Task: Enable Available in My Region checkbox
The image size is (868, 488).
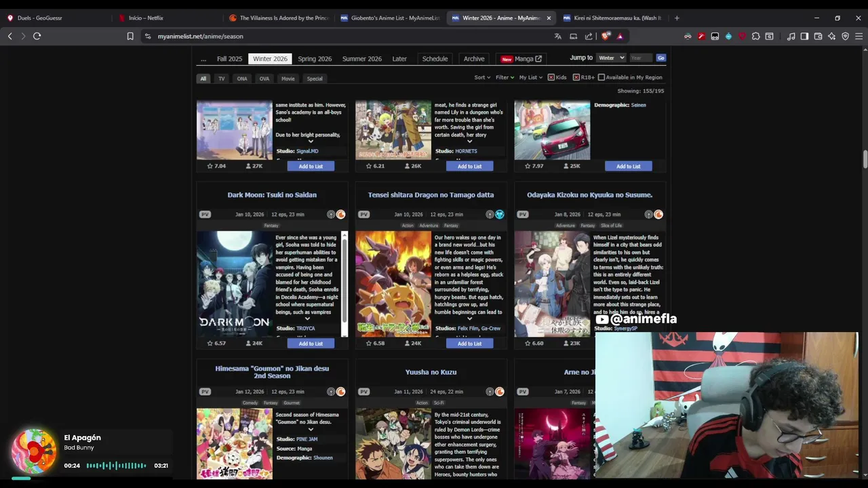Action: (x=601, y=77)
